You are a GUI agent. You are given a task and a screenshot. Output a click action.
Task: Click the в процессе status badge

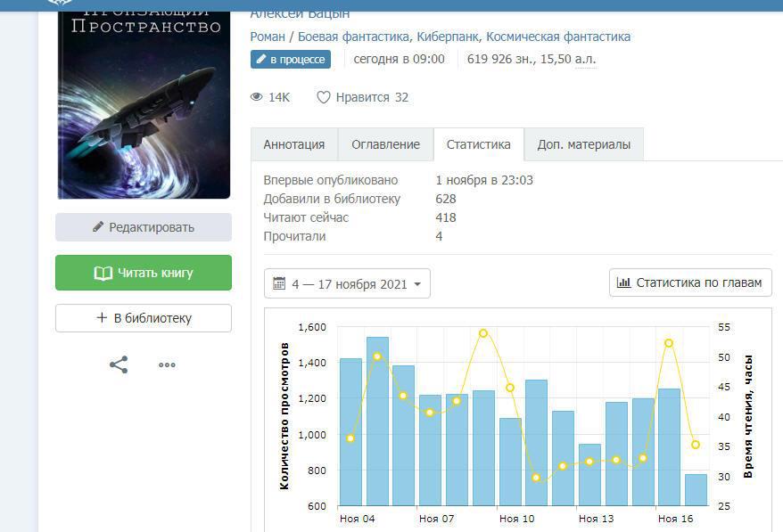(x=291, y=60)
